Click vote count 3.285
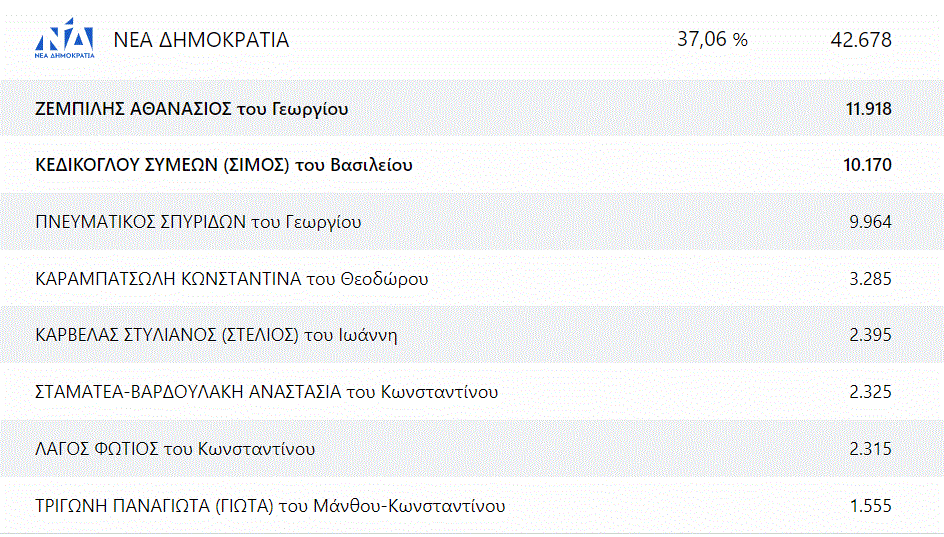The width and height of the screenshot is (944, 537). (x=870, y=279)
